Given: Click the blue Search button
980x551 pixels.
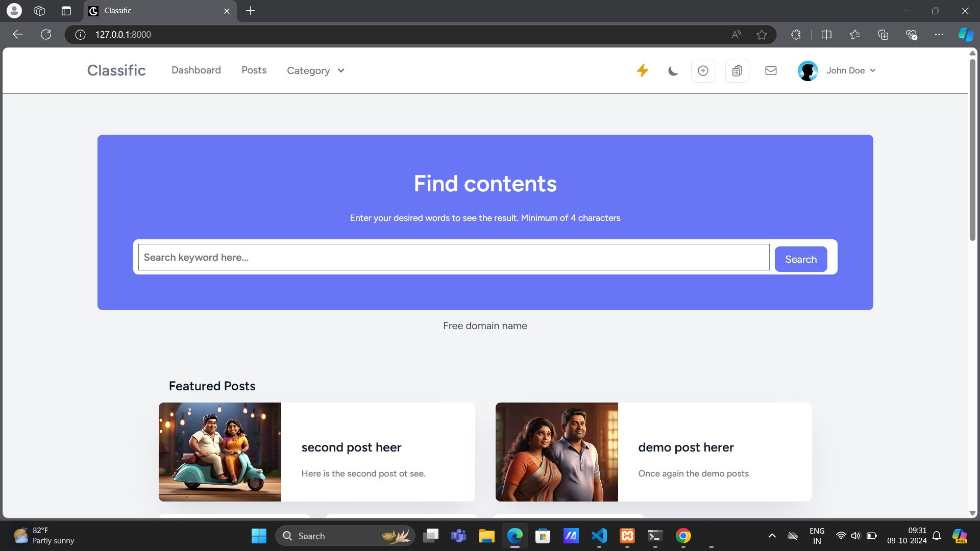Looking at the screenshot, I should coord(801,259).
